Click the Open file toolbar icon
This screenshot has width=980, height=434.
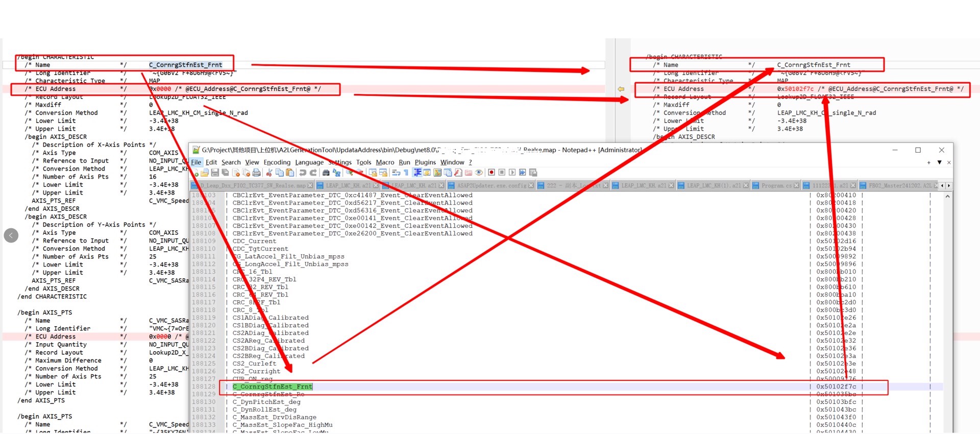tap(205, 173)
